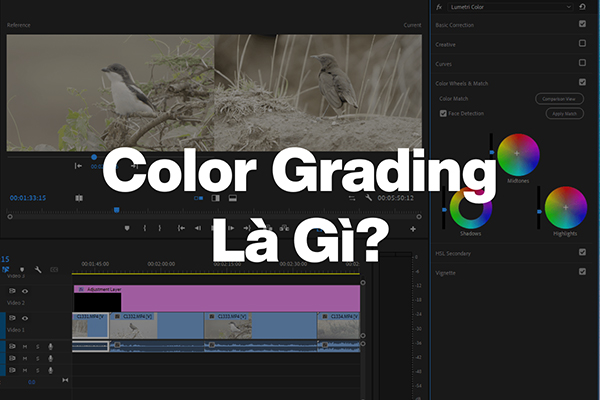This screenshot has width=600, height=400.
Task: Click the Comparison View button
Action: point(559,99)
